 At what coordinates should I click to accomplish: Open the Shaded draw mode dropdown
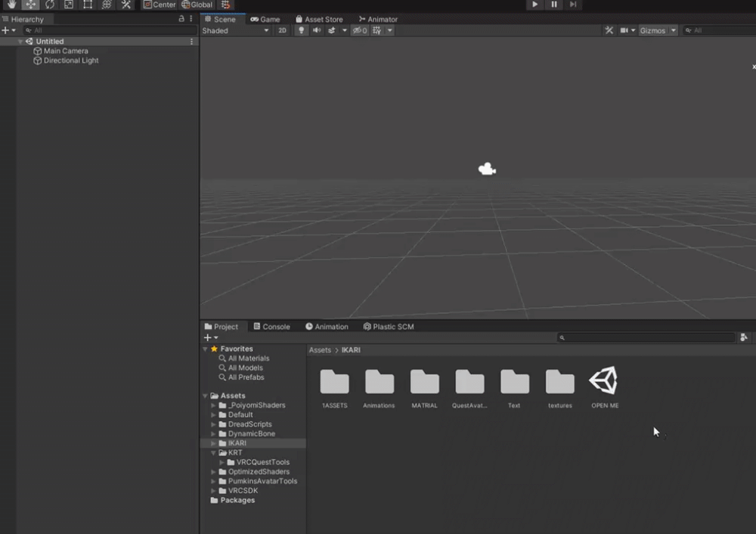(x=236, y=30)
